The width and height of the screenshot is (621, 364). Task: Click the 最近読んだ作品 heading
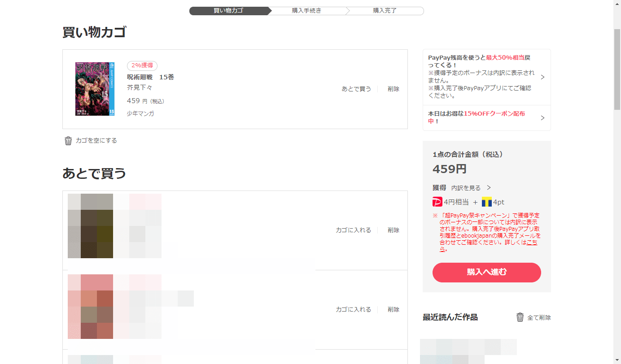pos(450,317)
